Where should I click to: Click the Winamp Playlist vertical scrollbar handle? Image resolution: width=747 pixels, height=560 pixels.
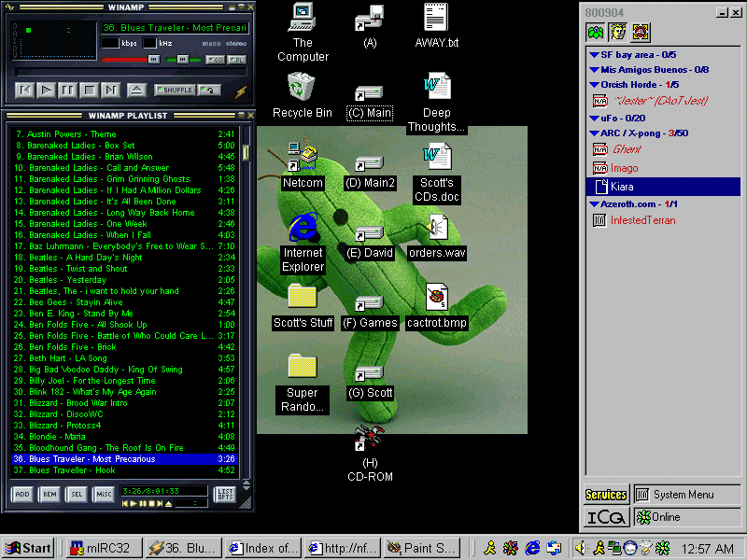pyautogui.click(x=246, y=152)
